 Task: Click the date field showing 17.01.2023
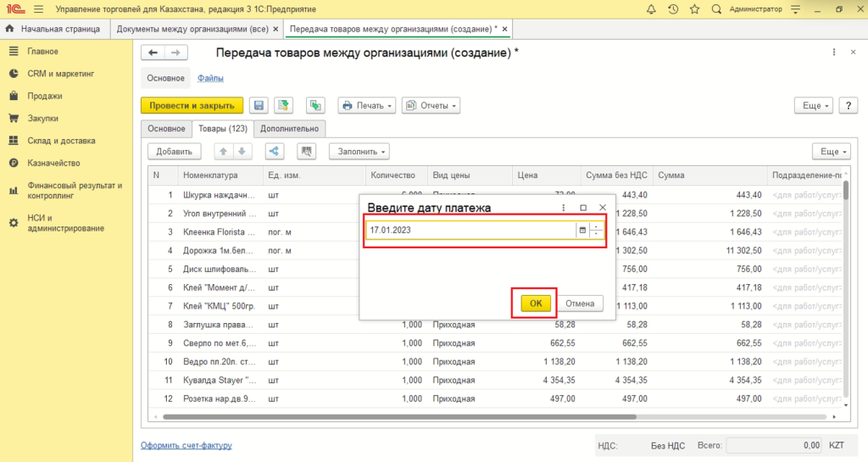pyautogui.click(x=470, y=231)
